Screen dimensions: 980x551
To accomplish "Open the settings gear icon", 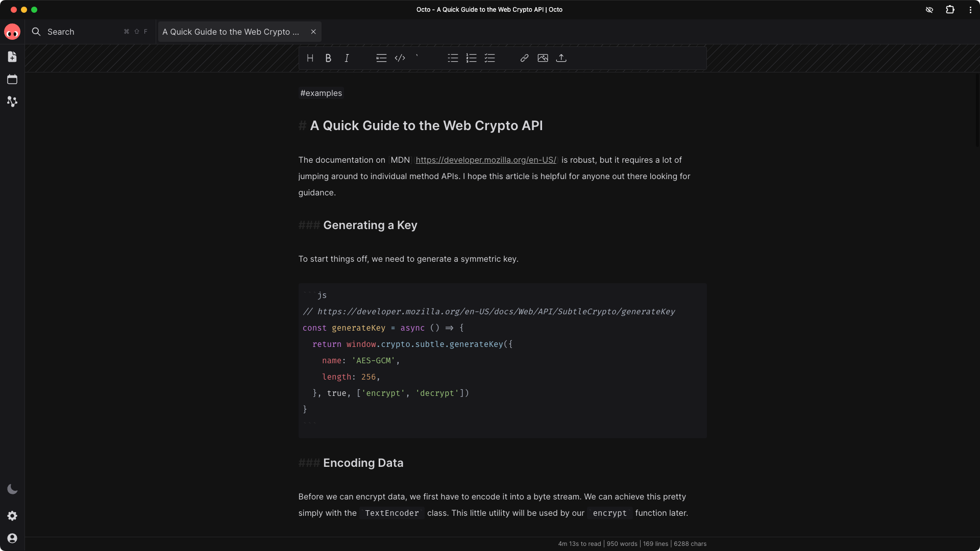I will pos(12,516).
